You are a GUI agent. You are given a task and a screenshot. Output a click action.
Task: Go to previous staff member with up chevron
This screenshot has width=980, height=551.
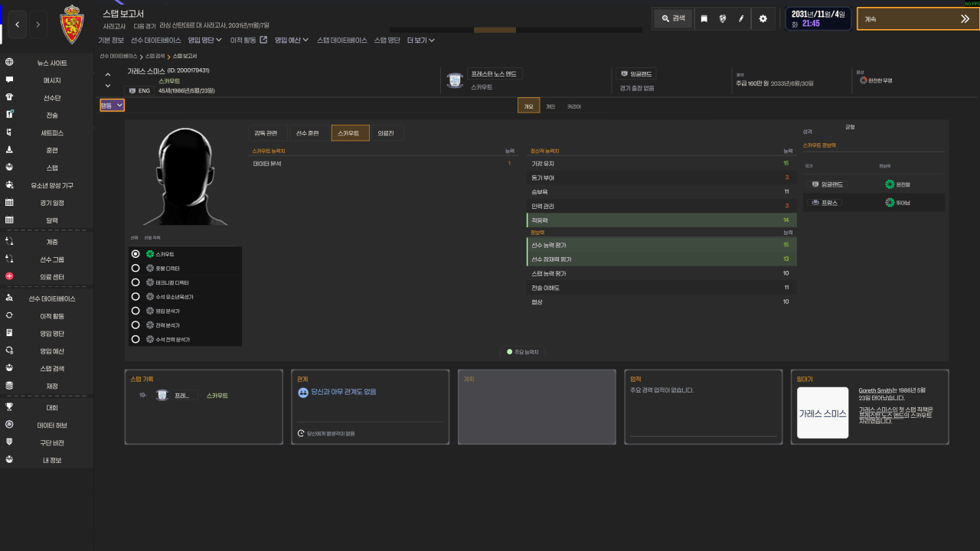108,75
